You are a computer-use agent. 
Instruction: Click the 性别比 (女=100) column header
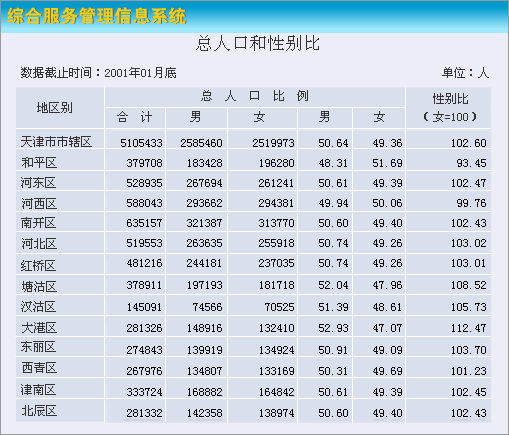coord(450,108)
